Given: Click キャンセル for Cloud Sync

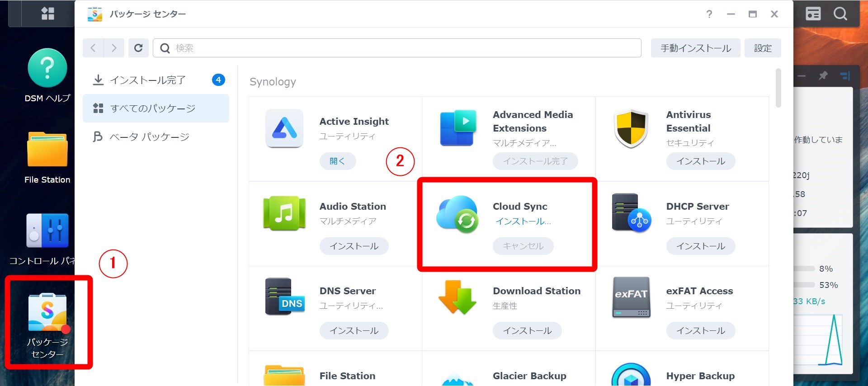Looking at the screenshot, I should pyautogui.click(x=523, y=246).
